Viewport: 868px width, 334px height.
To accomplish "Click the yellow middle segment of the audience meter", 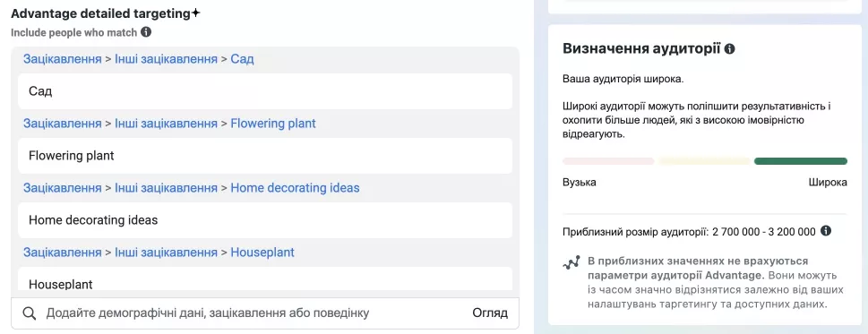I will [704, 161].
